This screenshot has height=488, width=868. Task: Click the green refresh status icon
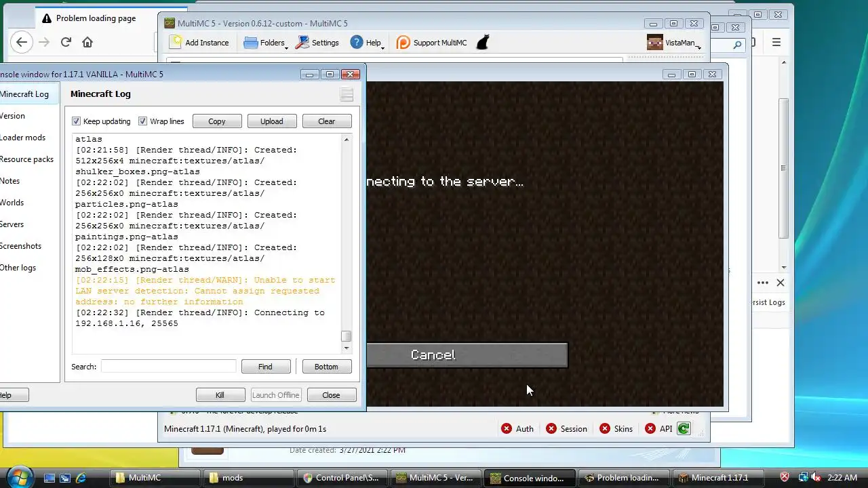pyautogui.click(x=684, y=428)
